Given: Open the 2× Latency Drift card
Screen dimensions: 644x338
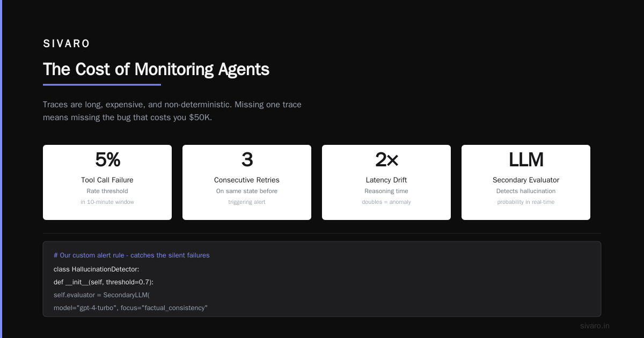Looking at the screenshot, I should [x=386, y=182].
